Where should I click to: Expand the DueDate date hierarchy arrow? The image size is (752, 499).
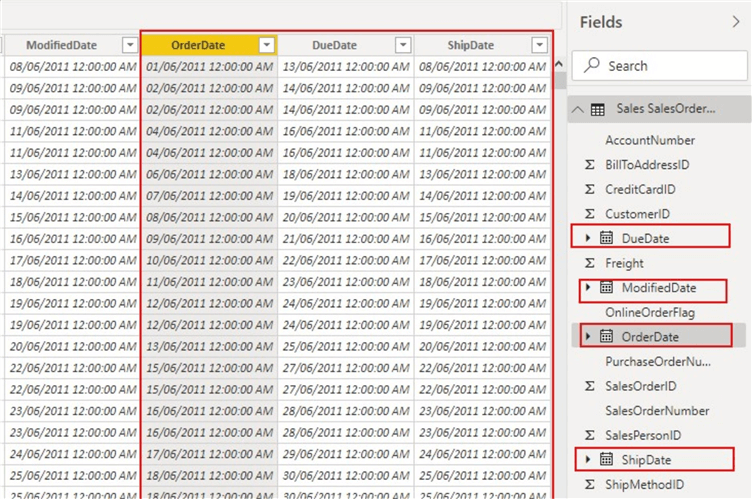point(588,238)
